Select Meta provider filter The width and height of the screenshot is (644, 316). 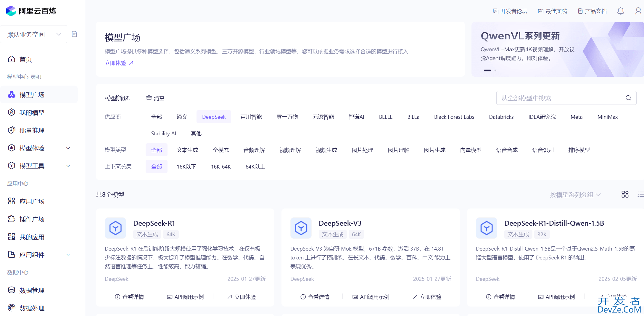click(577, 117)
